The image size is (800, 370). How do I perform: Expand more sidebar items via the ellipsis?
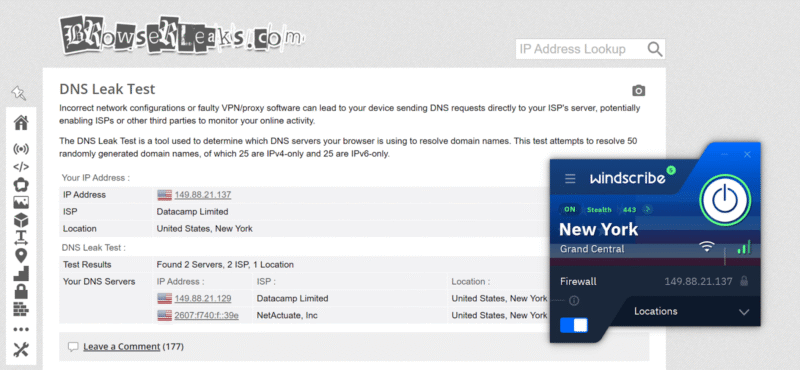tap(21, 329)
